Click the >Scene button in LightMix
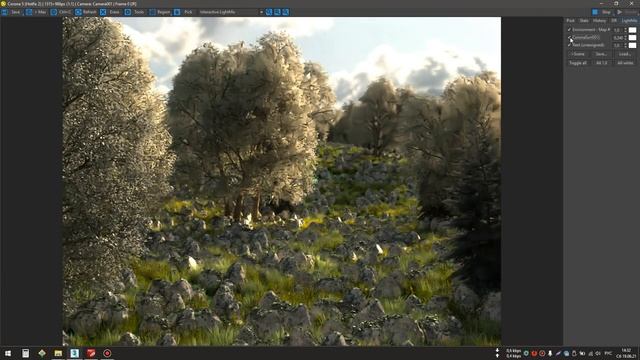Screen dimensions: 640x360 pos(578,54)
